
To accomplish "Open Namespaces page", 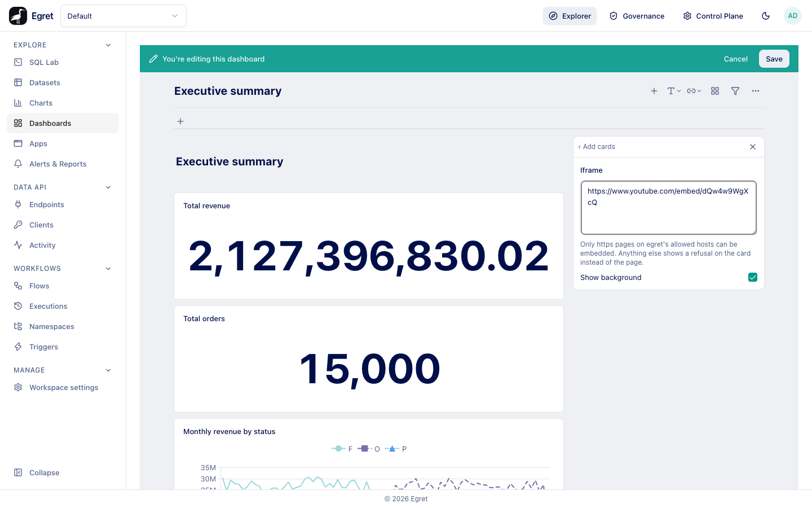I will pyautogui.click(x=63, y=326).
